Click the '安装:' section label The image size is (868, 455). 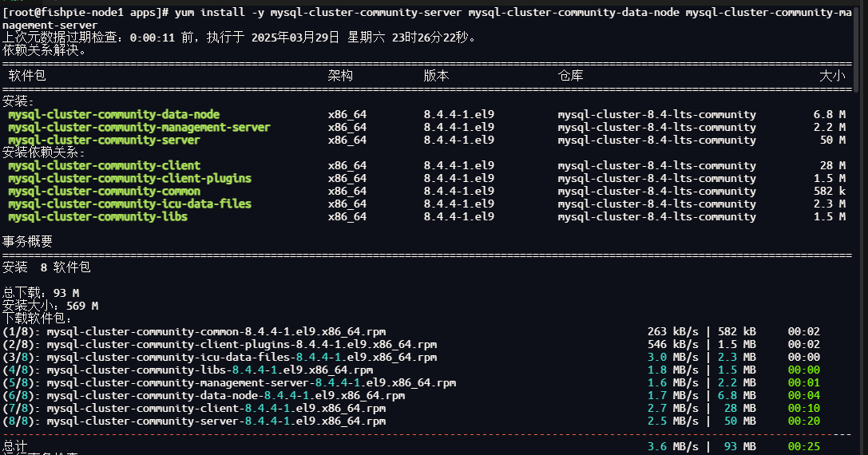pyautogui.click(x=18, y=101)
